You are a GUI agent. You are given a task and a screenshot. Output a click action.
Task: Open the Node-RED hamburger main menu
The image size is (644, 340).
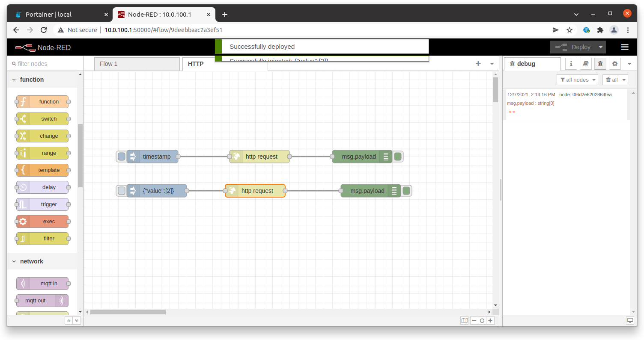click(x=624, y=47)
